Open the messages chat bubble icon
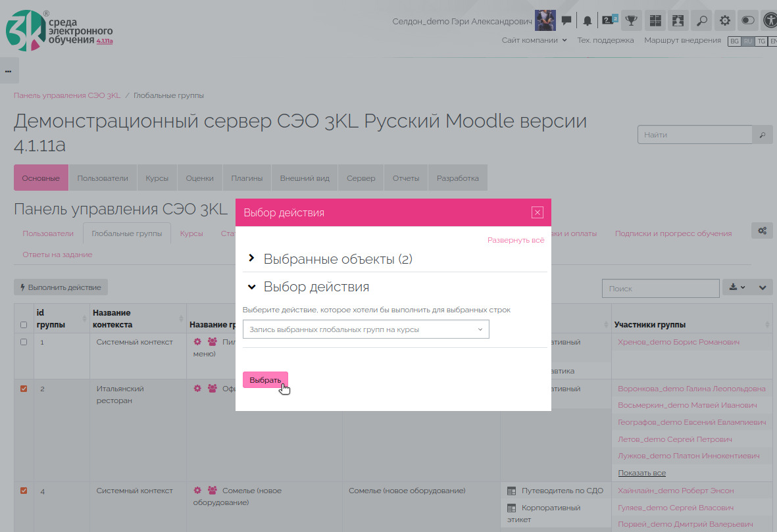 point(566,21)
